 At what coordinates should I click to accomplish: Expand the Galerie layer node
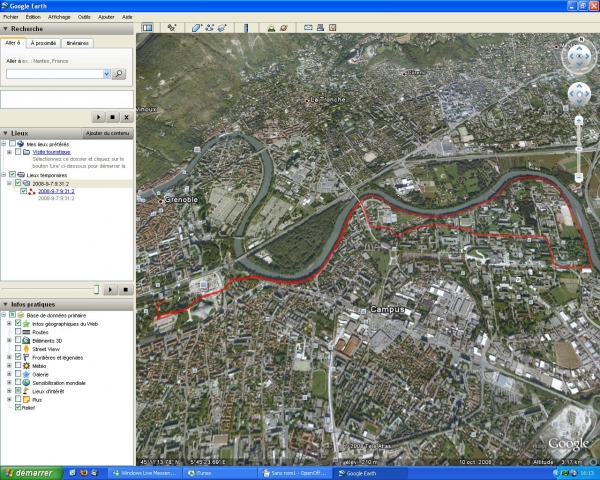(9, 374)
